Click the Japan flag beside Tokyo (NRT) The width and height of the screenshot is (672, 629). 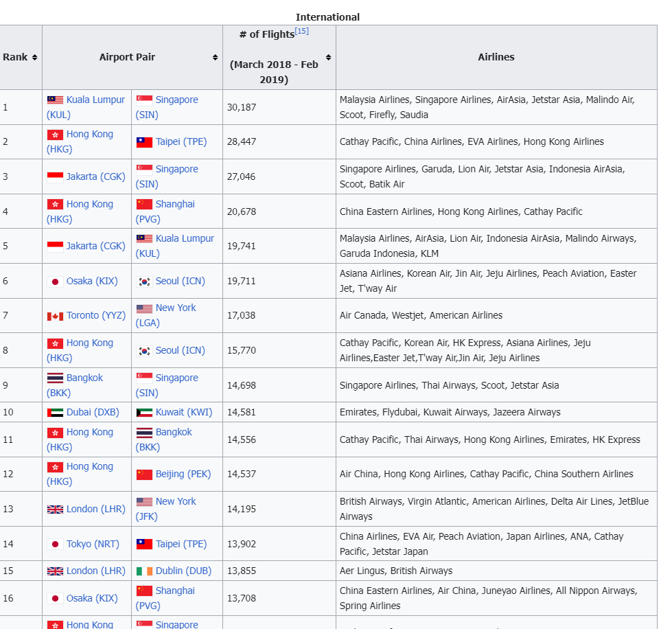pyautogui.click(x=56, y=544)
